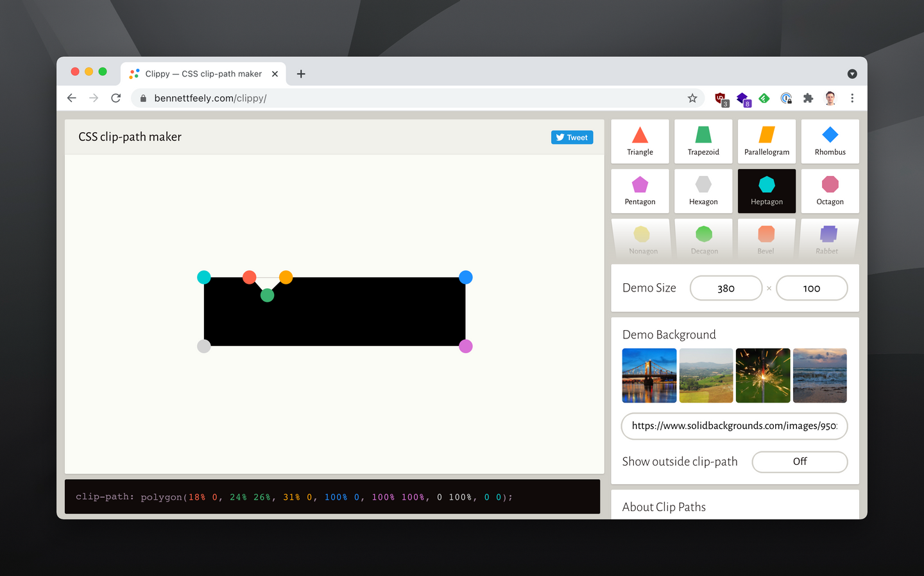924x576 pixels.
Task: Bookmark this page with star icon
Action: point(692,98)
